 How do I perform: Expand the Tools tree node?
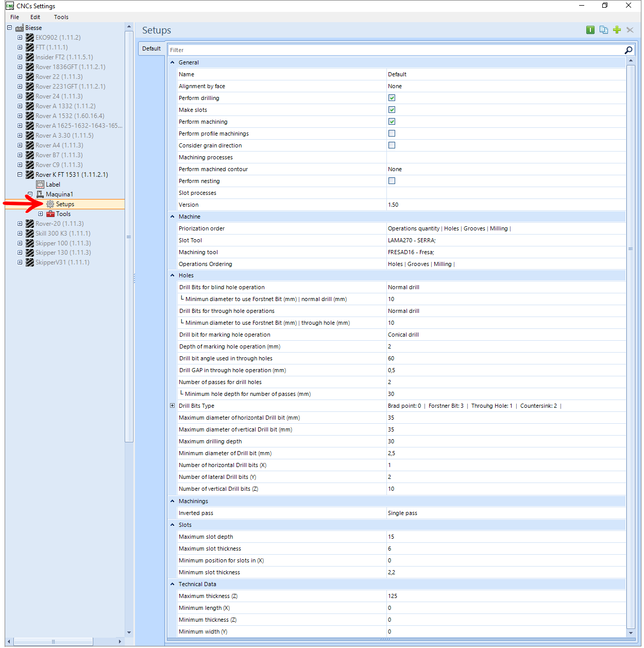click(x=40, y=214)
